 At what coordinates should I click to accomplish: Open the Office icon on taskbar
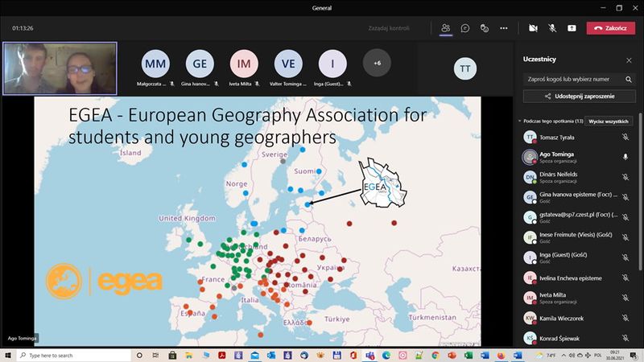point(353,355)
